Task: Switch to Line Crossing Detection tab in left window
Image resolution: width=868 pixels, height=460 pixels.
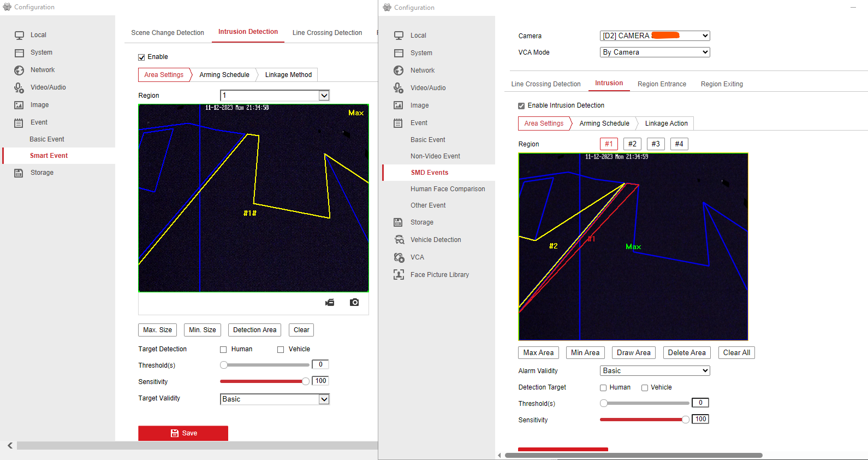Action: [x=327, y=33]
